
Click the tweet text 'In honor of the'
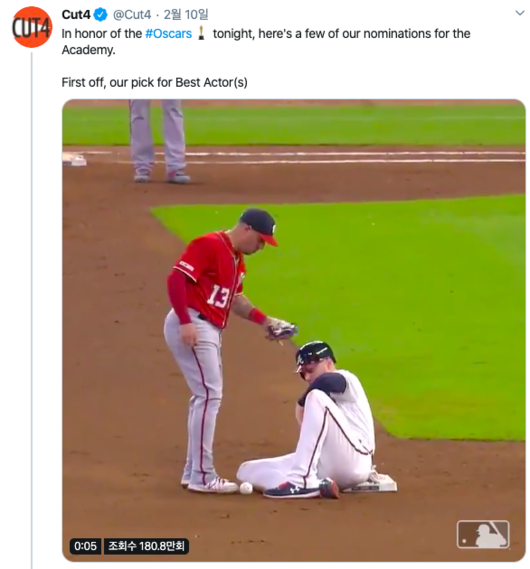tap(102, 34)
